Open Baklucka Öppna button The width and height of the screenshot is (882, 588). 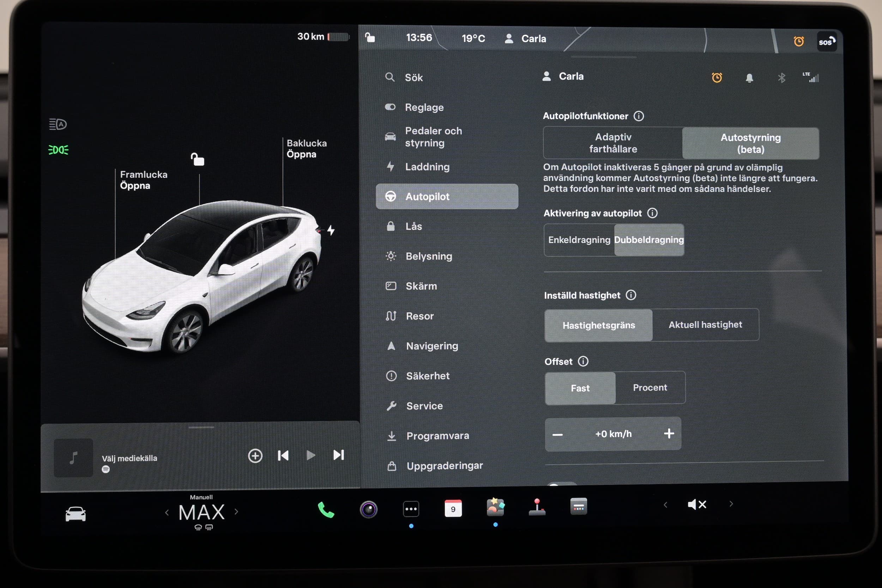pos(306,148)
